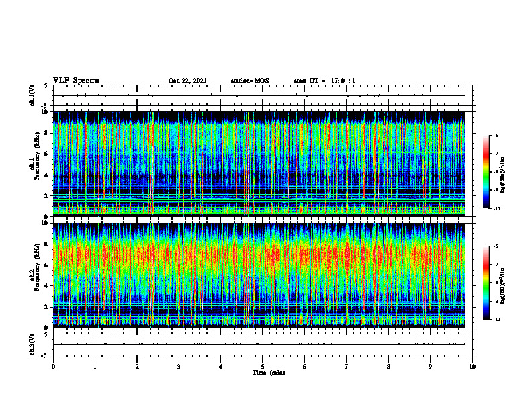Click the "station=MOS" header label
Viewport: 532px width, 411px height.
pyautogui.click(x=250, y=81)
